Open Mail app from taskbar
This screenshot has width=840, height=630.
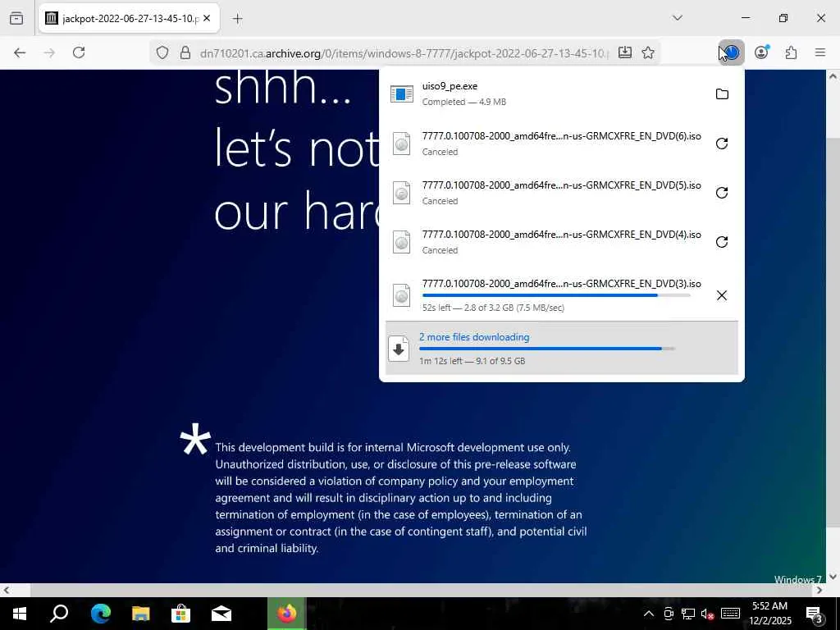(221, 614)
